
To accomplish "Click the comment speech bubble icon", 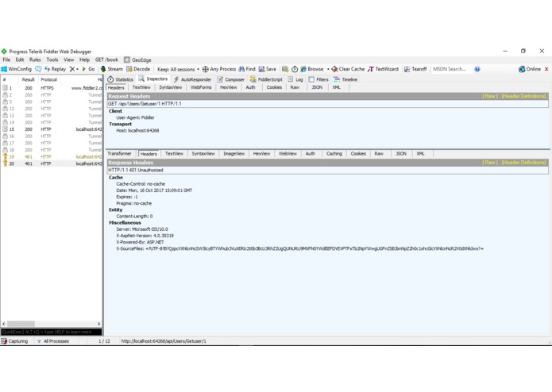I will pyautogui.click(x=38, y=69).
